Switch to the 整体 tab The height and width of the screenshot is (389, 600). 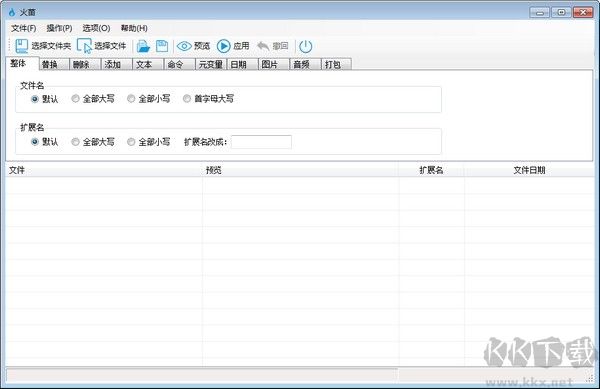[x=23, y=63]
